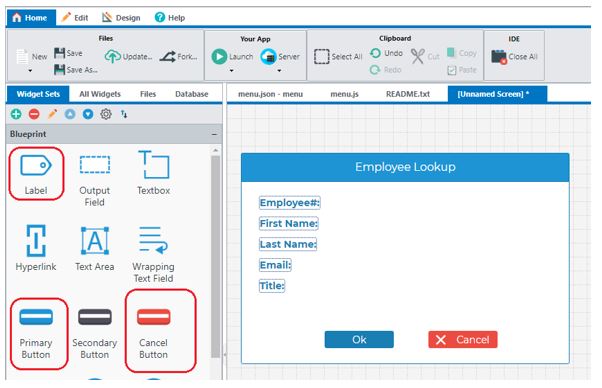Select the Title: label
The height and width of the screenshot is (388, 602).
[x=272, y=286]
